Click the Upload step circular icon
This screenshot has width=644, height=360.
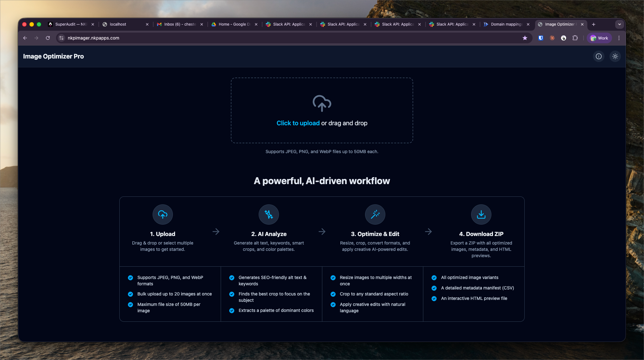162,214
